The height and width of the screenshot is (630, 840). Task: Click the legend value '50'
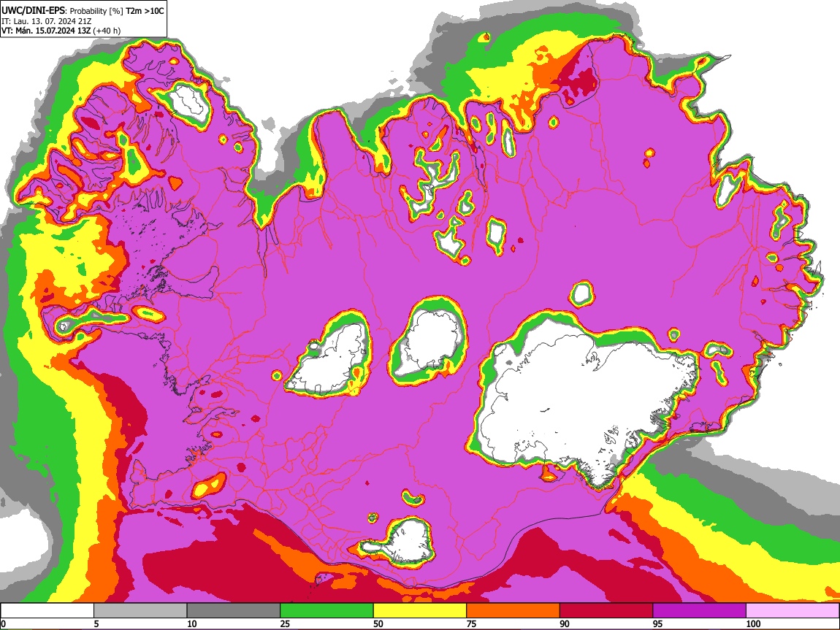coord(378,623)
